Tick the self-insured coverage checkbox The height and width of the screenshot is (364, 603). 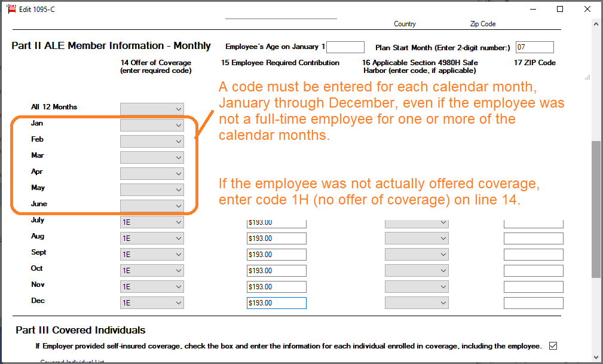pyautogui.click(x=553, y=345)
